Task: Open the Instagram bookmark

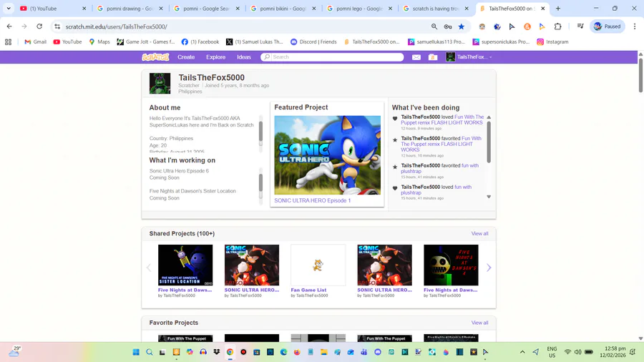Action: [553, 41]
